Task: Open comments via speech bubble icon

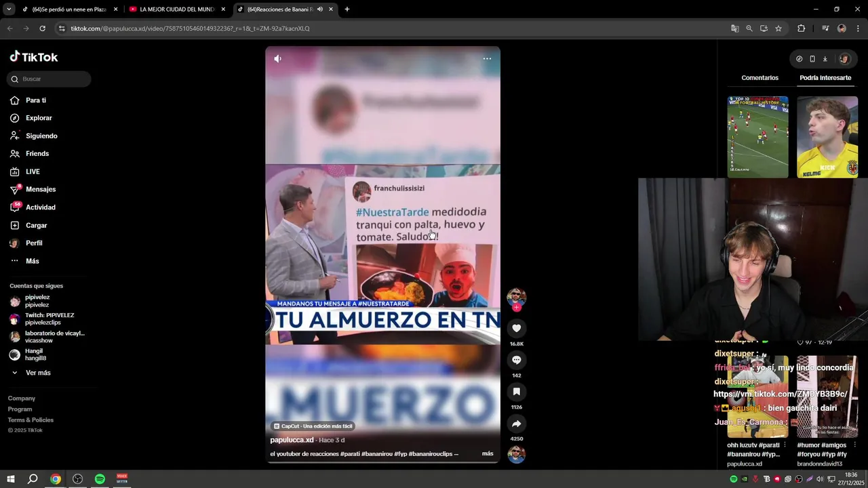Action: (516, 360)
